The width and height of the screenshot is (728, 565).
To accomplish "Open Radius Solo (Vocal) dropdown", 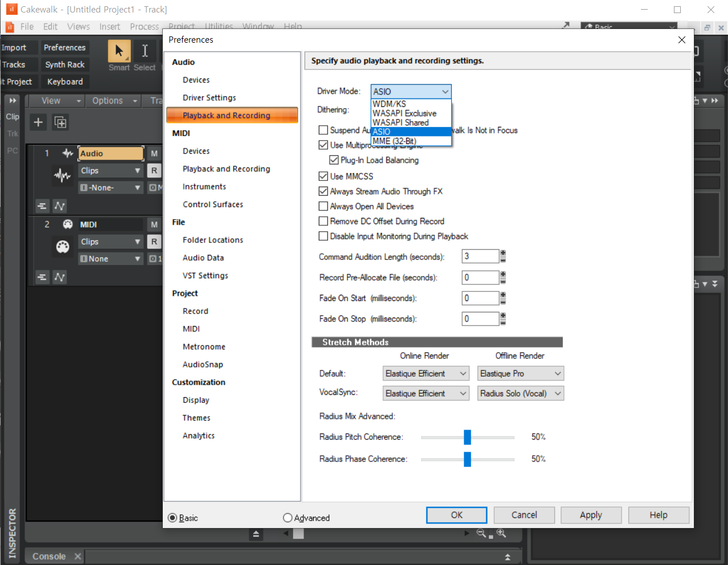I will pyautogui.click(x=520, y=393).
